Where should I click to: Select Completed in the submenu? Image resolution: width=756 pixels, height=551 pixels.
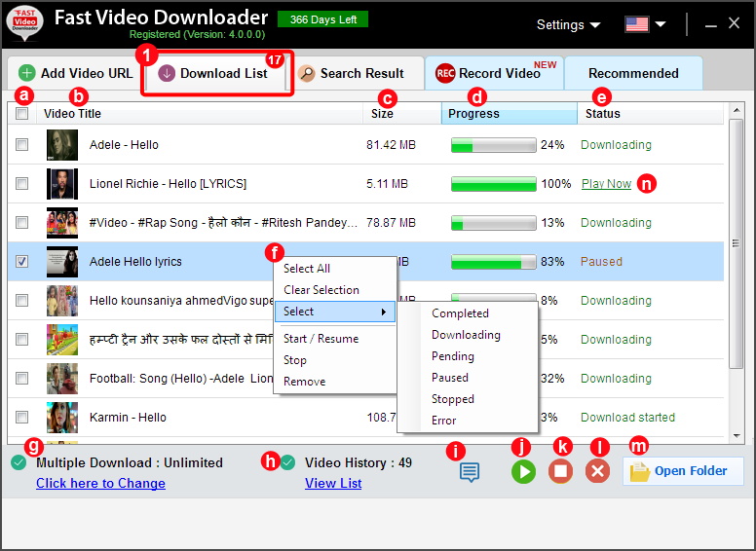tap(468, 313)
